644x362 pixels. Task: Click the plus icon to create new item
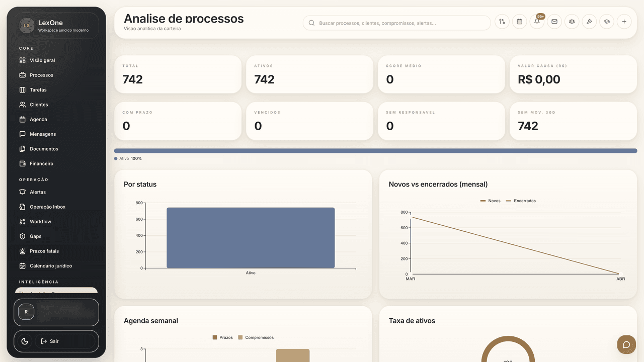(624, 22)
